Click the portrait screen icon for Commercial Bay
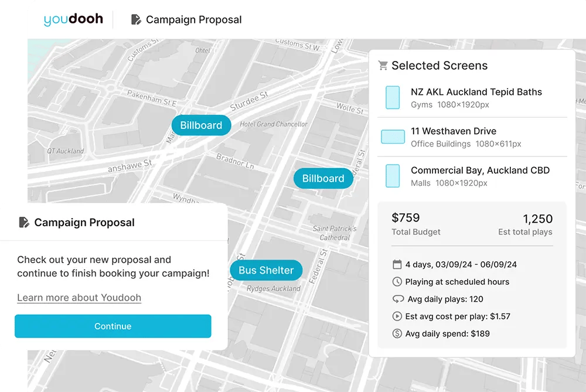Image resolution: width=586 pixels, height=392 pixels. tap(393, 176)
